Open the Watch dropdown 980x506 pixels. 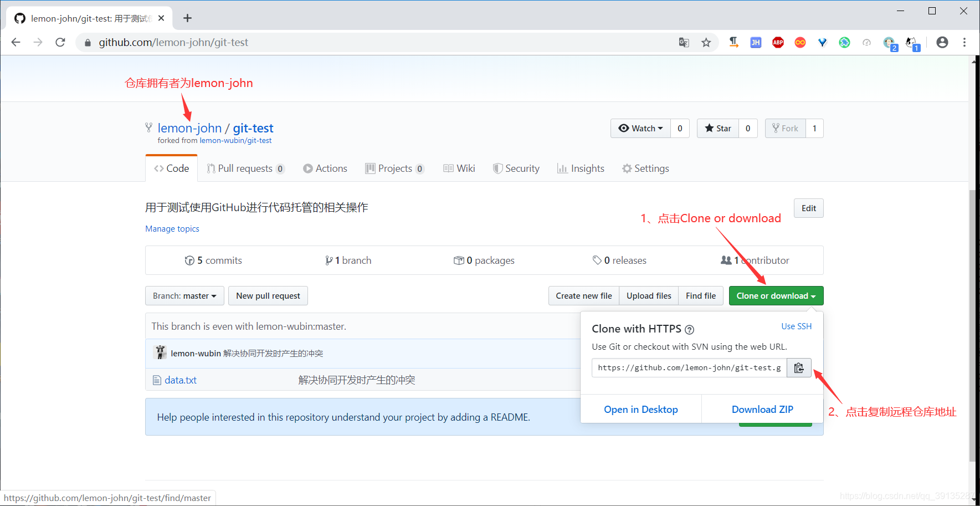(640, 129)
